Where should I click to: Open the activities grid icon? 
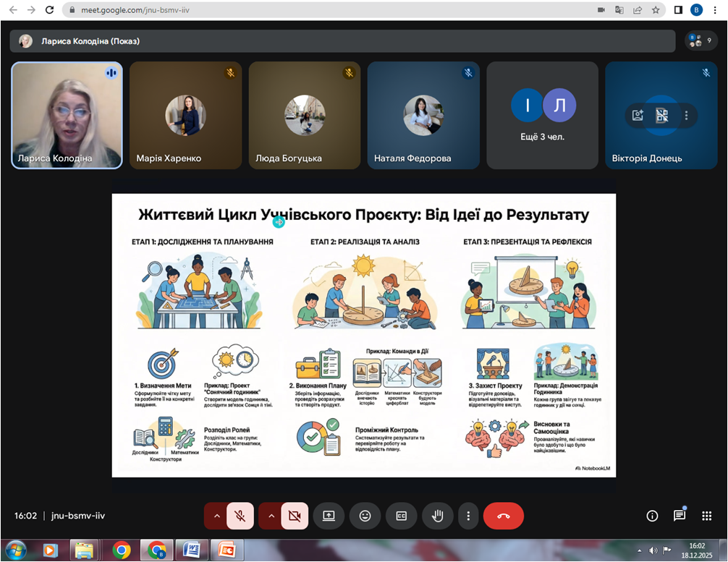706,516
